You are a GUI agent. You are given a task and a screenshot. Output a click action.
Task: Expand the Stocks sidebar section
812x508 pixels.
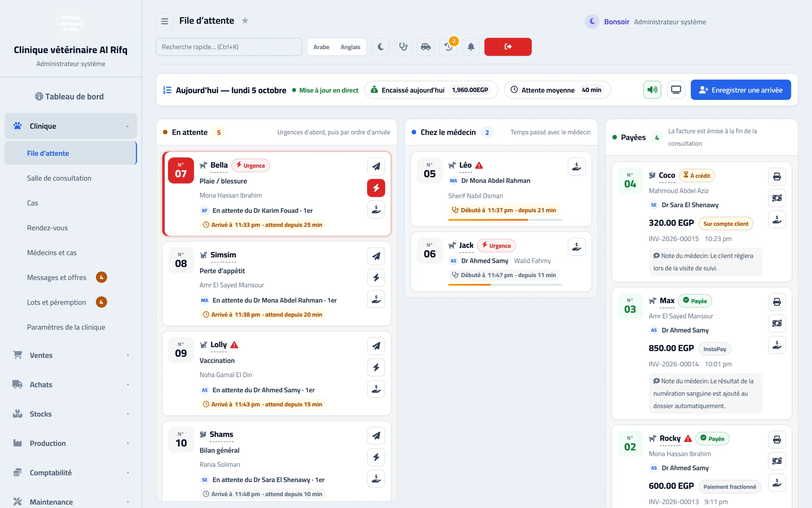[70, 414]
